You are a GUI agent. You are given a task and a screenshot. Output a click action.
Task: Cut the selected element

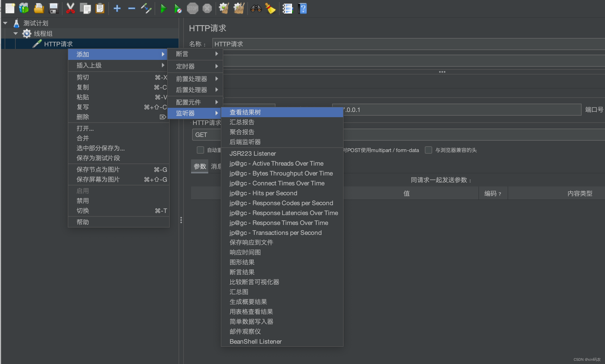(71, 8)
